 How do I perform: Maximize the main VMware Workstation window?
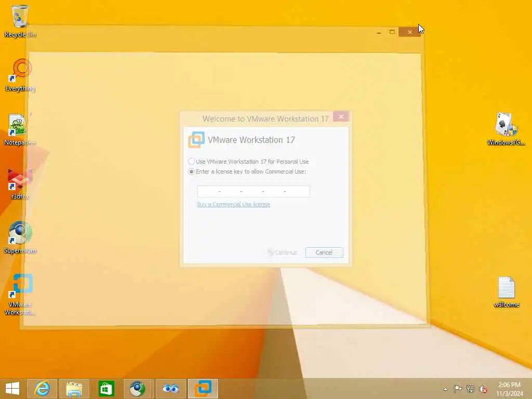[x=392, y=32]
